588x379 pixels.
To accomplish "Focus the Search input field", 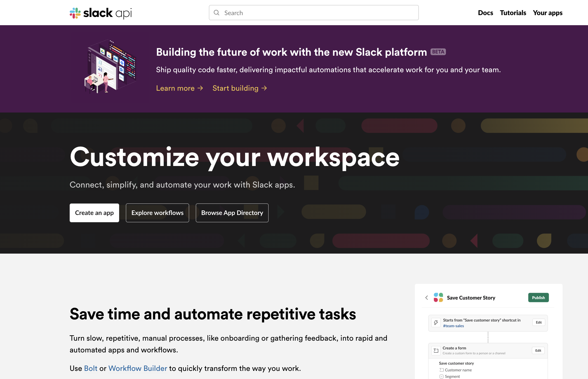I will click(319, 13).
